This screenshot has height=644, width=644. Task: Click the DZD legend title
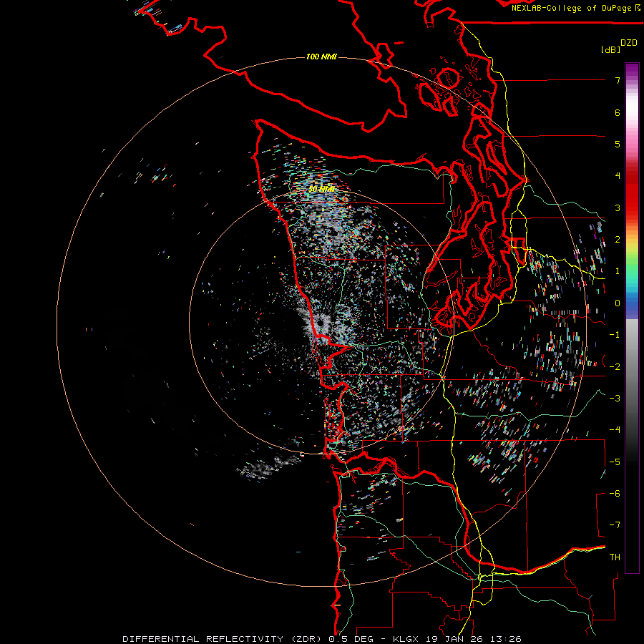[x=629, y=43]
